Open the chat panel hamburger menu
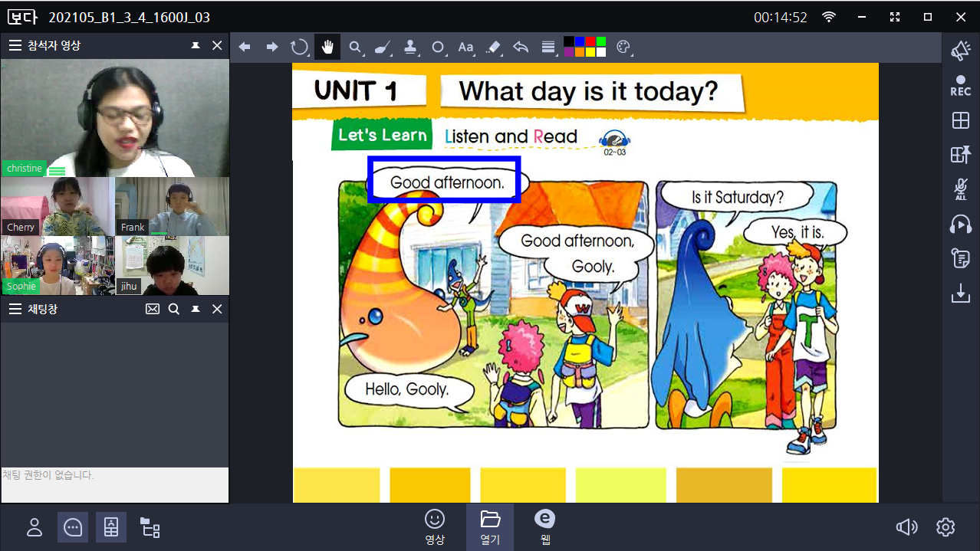Image resolution: width=980 pixels, height=551 pixels. click(15, 309)
